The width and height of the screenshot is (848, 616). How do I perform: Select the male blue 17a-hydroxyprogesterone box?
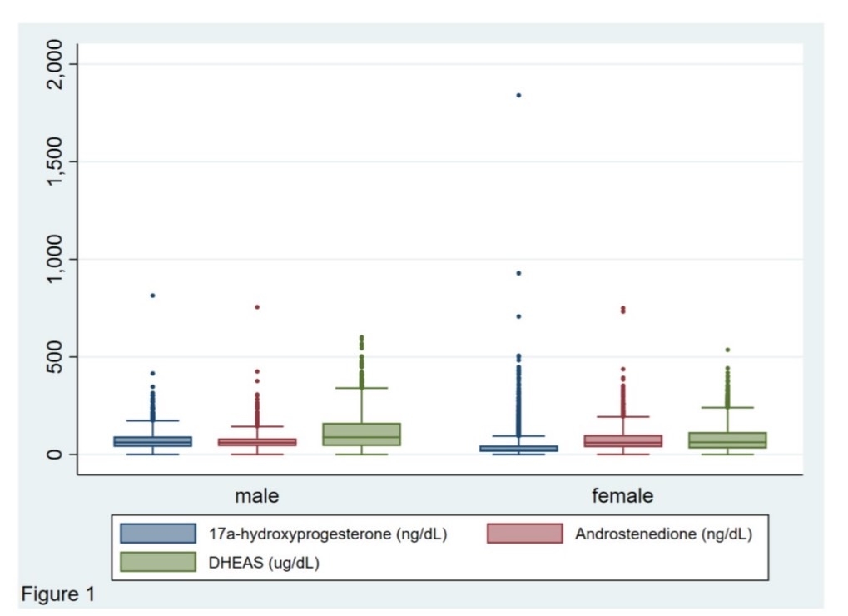(152, 441)
